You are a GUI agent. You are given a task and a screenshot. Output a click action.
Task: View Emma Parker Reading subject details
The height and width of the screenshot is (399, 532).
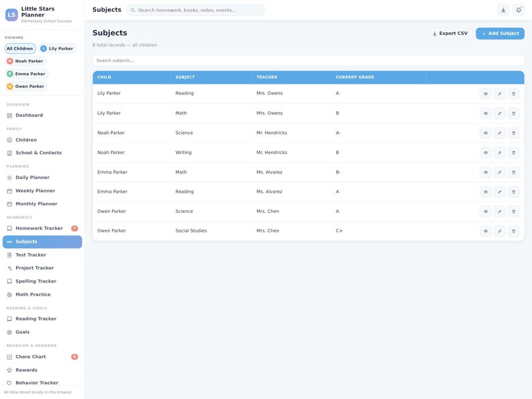[486, 192]
